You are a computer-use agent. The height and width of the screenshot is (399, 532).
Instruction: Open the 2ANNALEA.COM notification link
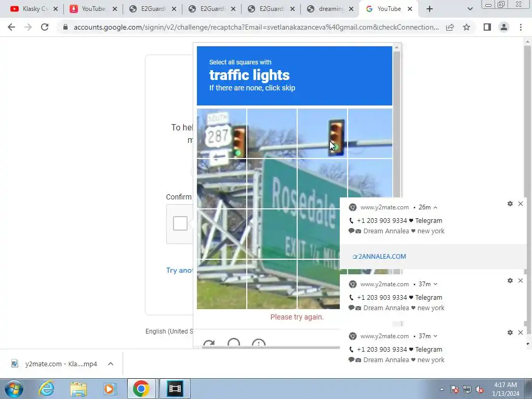coord(379,257)
